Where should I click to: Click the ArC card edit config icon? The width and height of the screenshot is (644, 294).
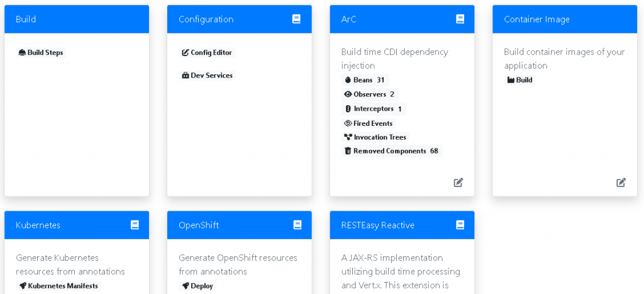coord(458,183)
